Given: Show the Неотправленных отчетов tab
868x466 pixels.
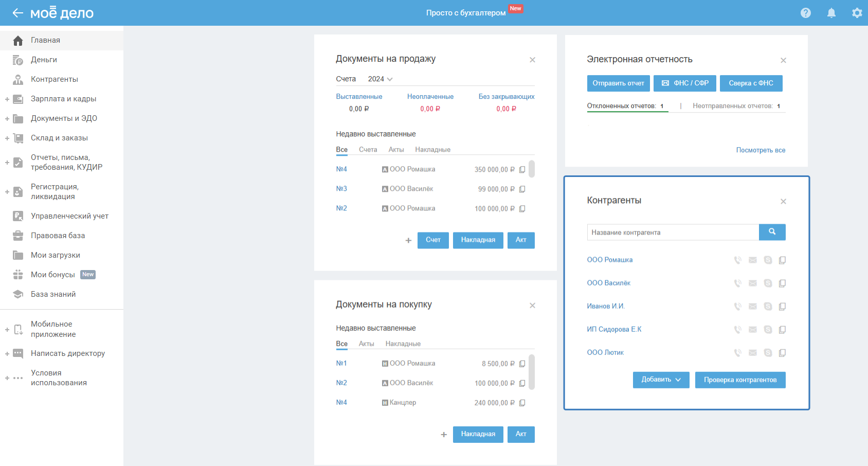Looking at the screenshot, I should (736, 106).
